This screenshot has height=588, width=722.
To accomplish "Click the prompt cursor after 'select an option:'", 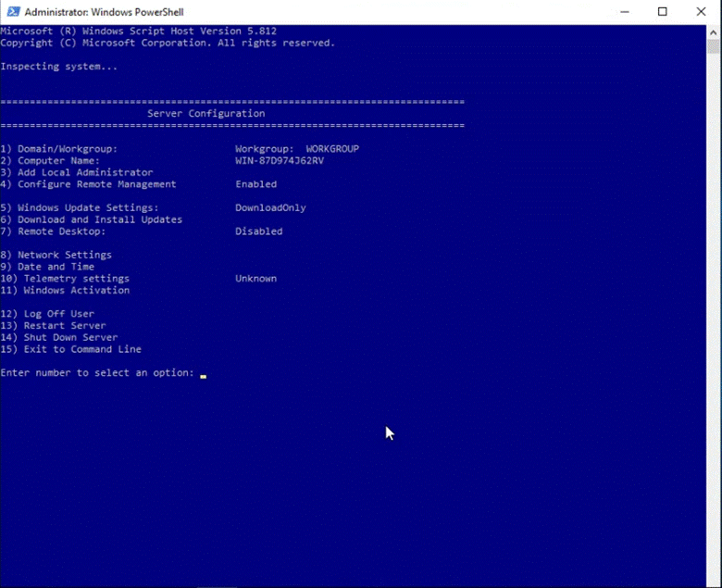I will click(x=203, y=376).
